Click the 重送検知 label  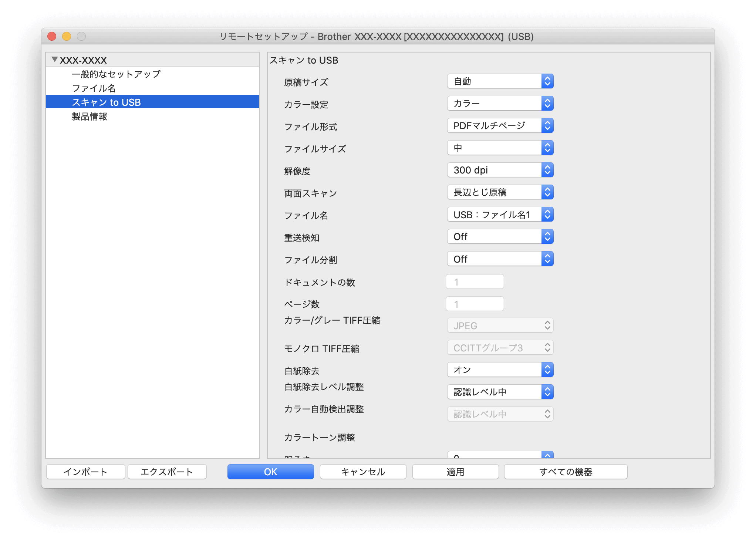click(x=301, y=237)
